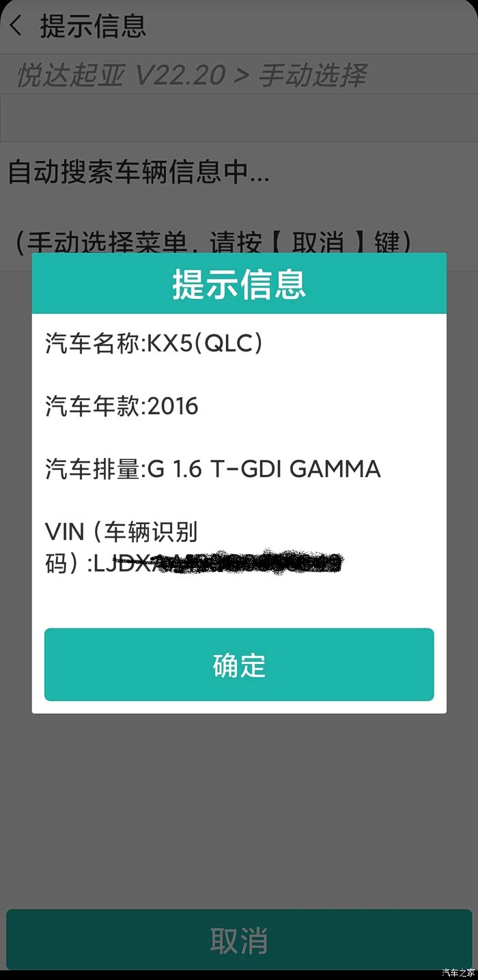Tap the back arrow in the header

[x=16, y=27]
